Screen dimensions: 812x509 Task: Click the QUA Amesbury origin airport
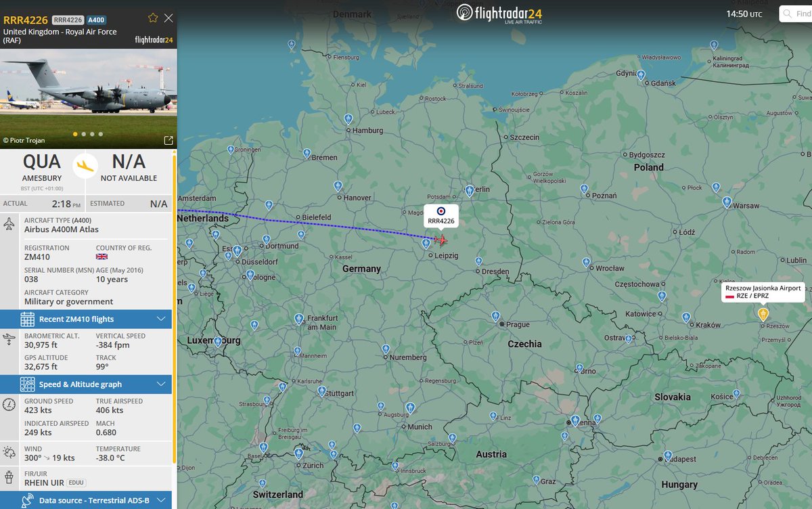pos(42,167)
